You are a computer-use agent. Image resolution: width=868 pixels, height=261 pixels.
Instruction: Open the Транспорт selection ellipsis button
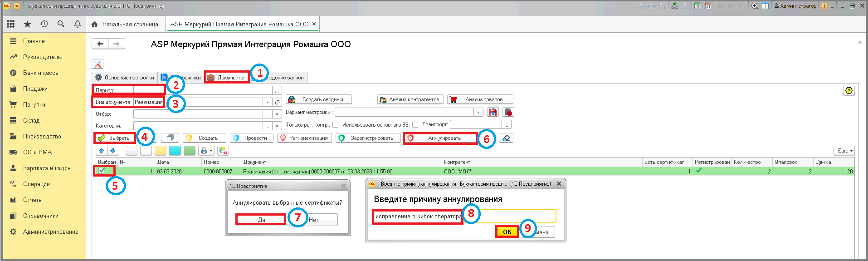(x=507, y=124)
